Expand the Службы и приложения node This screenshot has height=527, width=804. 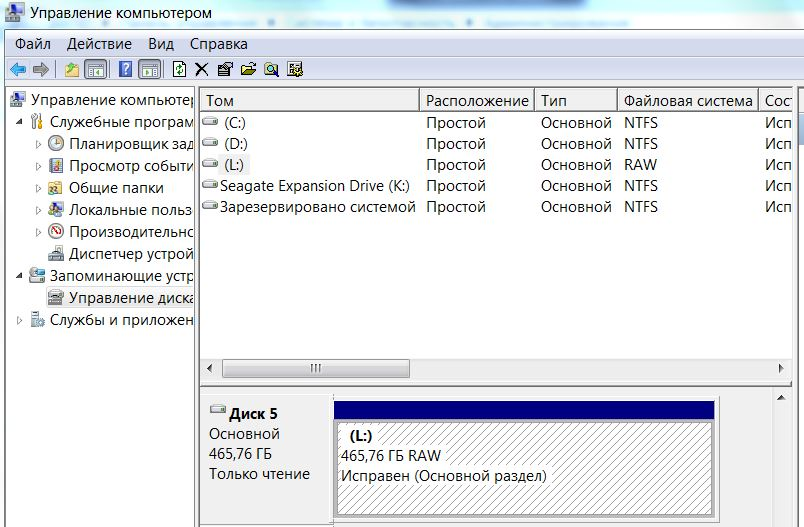(x=19, y=320)
